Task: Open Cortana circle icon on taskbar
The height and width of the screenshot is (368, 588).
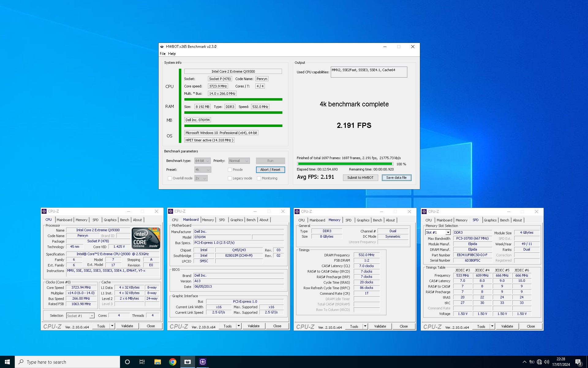Action: [x=127, y=362]
